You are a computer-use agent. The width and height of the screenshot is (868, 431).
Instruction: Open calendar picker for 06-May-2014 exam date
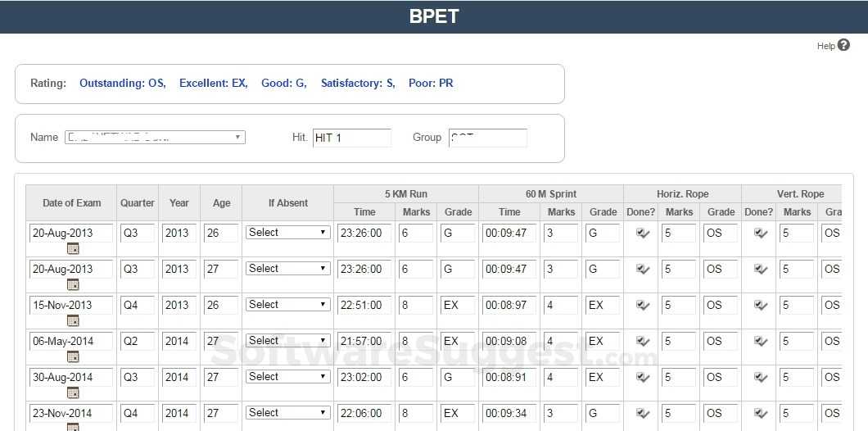pyautogui.click(x=73, y=356)
